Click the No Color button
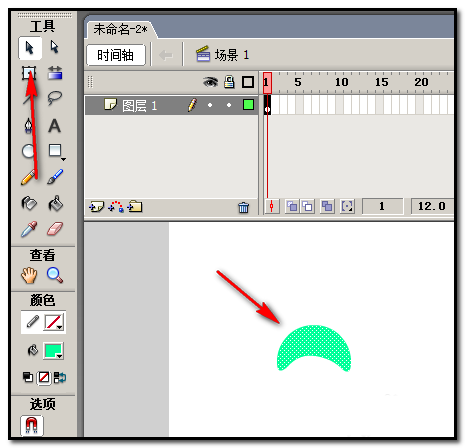The image size is (465, 448). 44,378
